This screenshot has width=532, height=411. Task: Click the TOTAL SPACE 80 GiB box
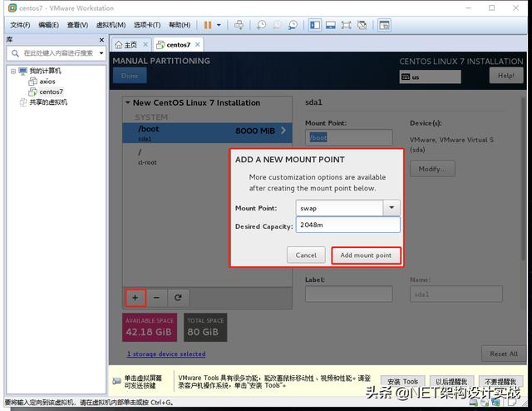(205, 327)
